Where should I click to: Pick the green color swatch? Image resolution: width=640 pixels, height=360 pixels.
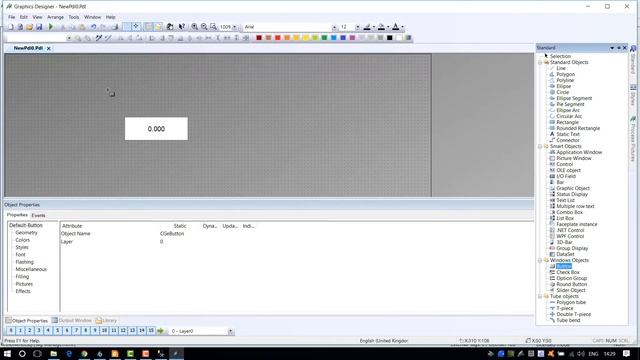click(x=324, y=38)
